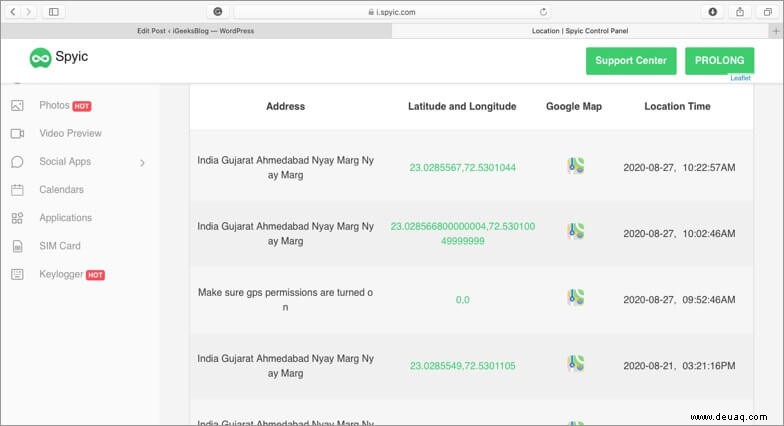Screen dimensions: 784x426
Task: Click the time 2020-08-27, 10:02:46AM
Action: pyautogui.click(x=679, y=234)
